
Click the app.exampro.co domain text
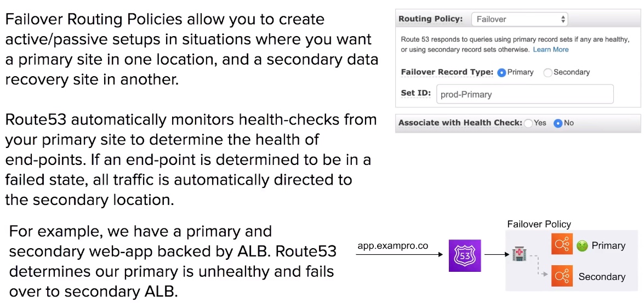393,245
